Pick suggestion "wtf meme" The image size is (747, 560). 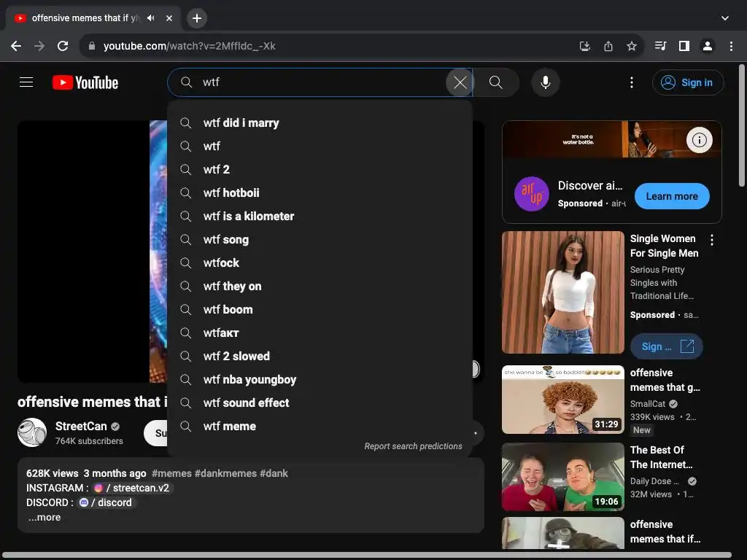point(320,426)
